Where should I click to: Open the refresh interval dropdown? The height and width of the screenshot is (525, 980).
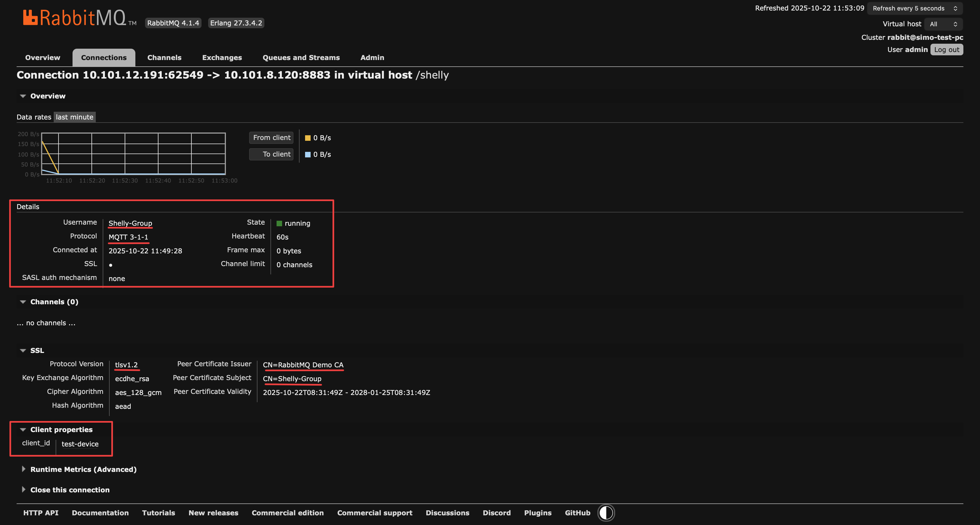[914, 8]
